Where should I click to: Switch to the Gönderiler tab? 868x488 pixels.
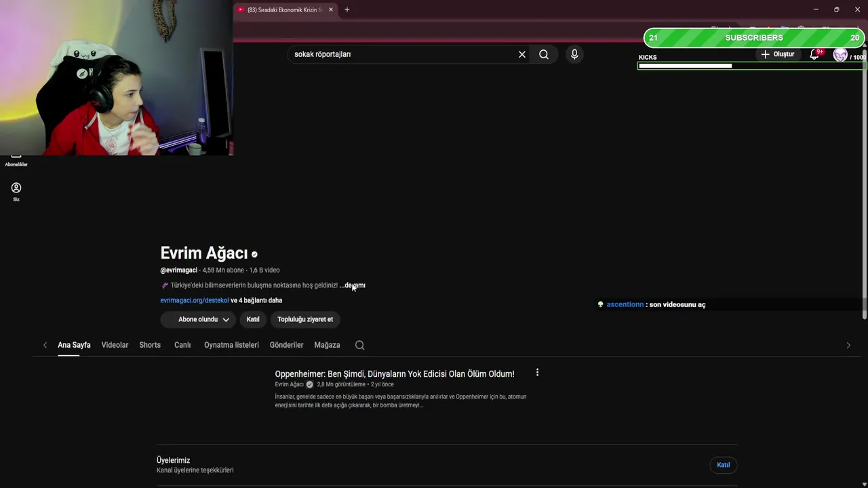(286, 345)
